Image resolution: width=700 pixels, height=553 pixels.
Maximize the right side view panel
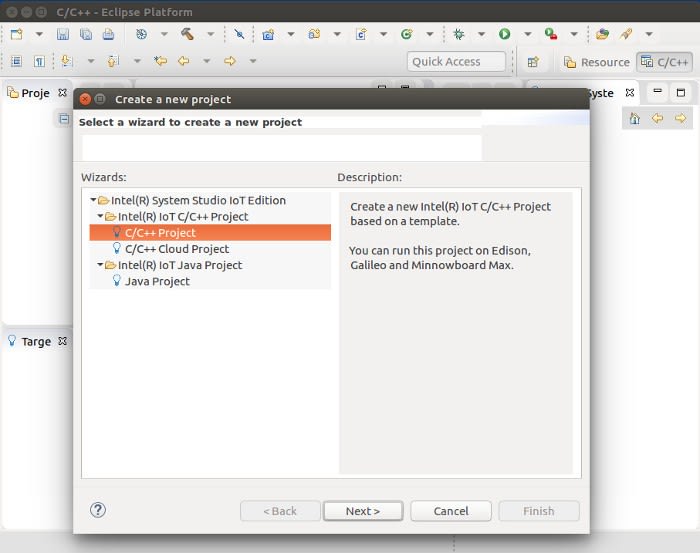[680, 92]
